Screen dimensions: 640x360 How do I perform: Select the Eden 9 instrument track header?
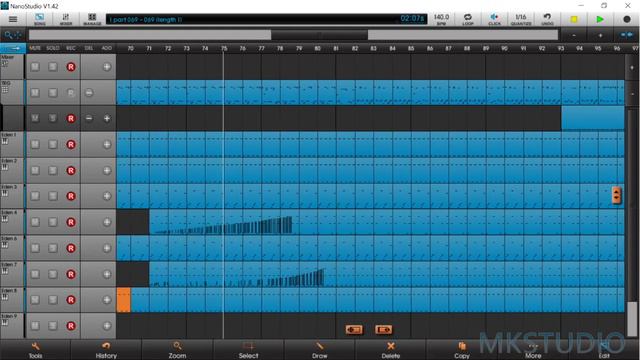(12, 326)
